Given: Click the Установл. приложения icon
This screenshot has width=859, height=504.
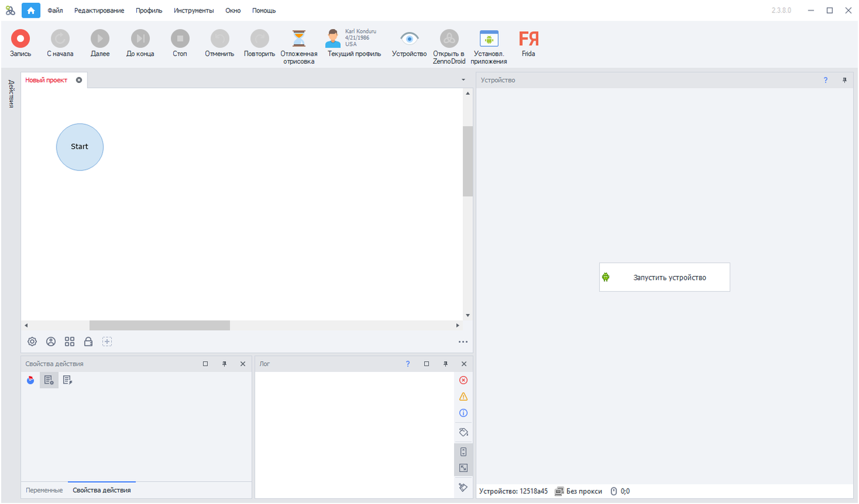Looking at the screenshot, I should coord(488,39).
